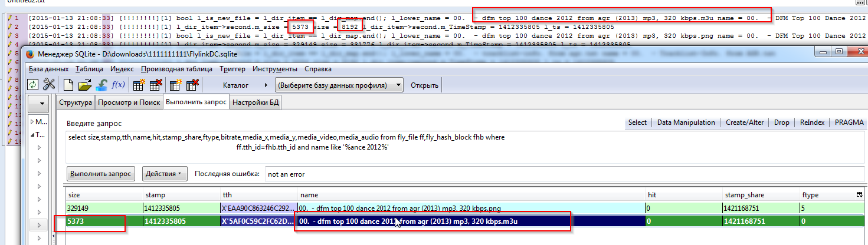
Task: Collapse the T... tree node
Action: coord(32,134)
